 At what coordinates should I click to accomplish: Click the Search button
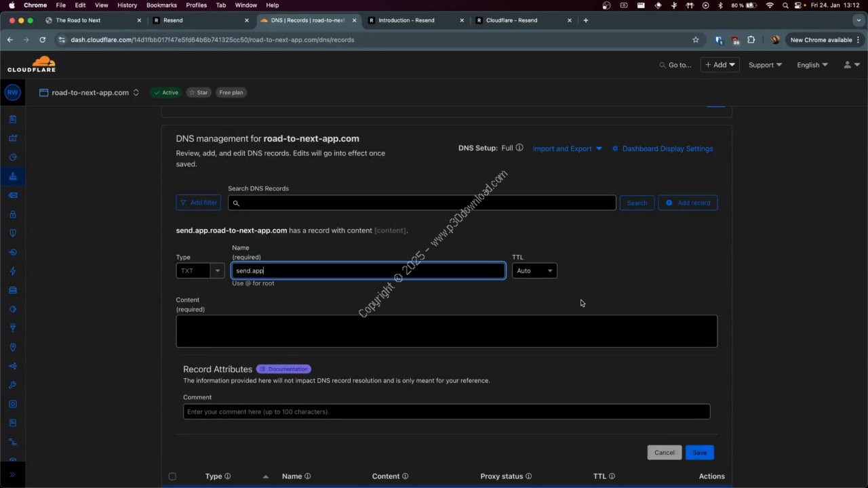click(637, 203)
